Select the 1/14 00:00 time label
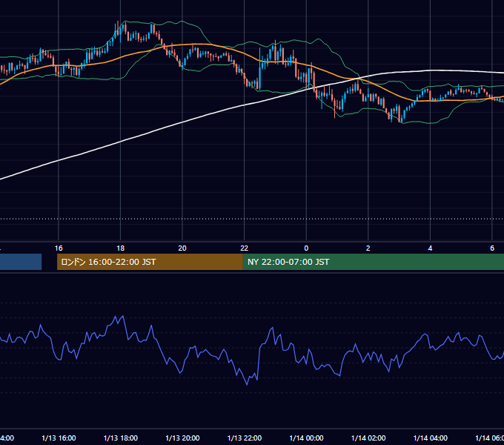 click(x=306, y=438)
